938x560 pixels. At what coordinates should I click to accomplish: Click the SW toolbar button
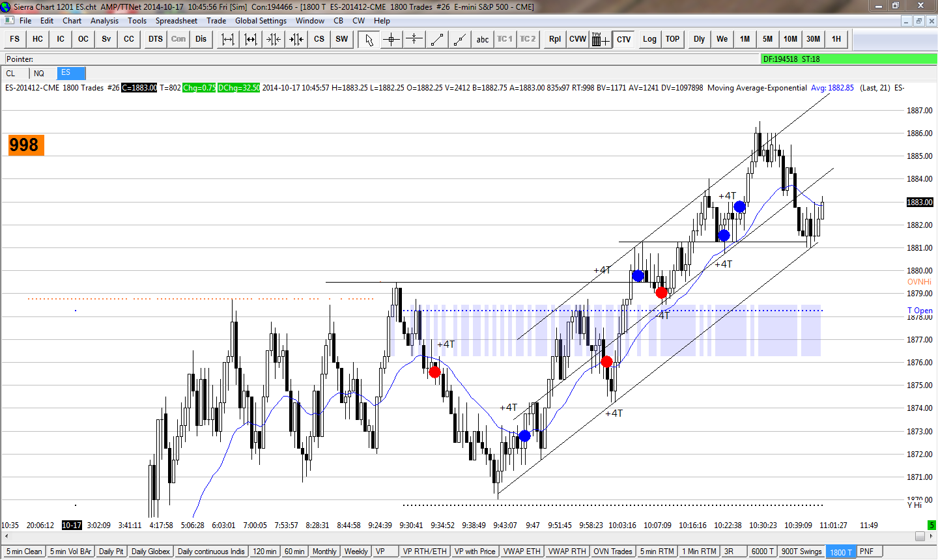(342, 39)
